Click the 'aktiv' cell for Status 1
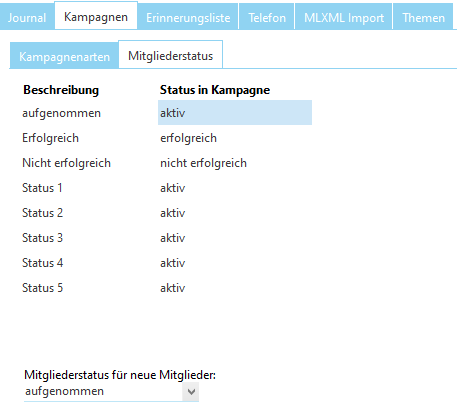 [172, 188]
